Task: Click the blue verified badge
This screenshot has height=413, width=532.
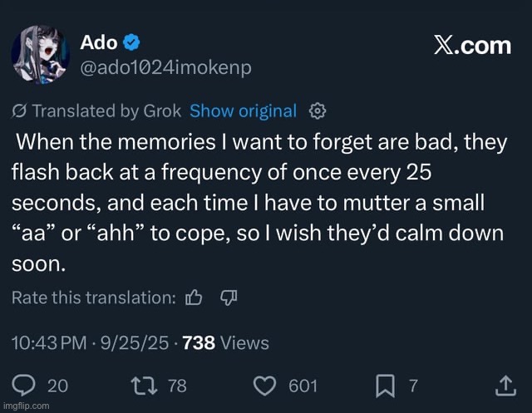Action: click(x=132, y=42)
